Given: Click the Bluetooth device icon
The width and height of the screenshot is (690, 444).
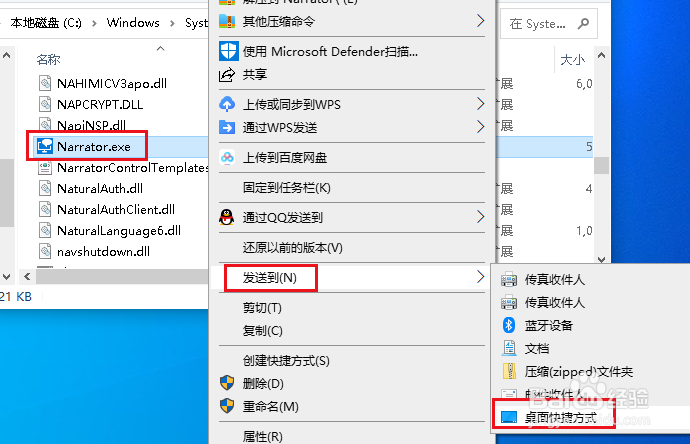Looking at the screenshot, I should tap(509, 325).
